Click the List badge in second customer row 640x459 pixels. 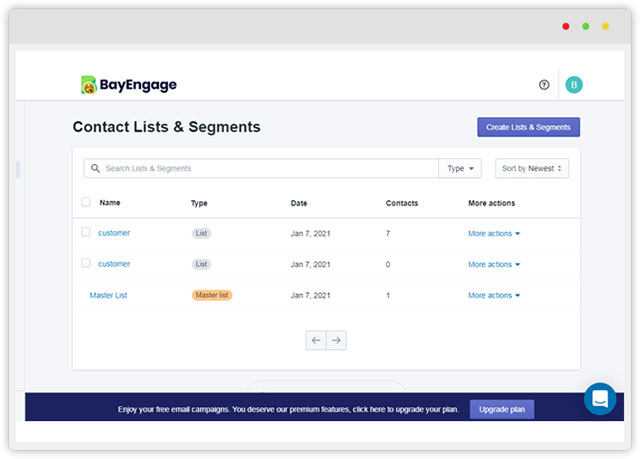pos(201,264)
